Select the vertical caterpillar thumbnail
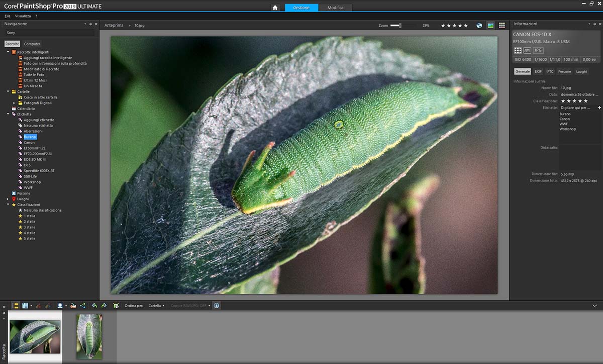Screen dimensions: 603x364 (x=89, y=336)
